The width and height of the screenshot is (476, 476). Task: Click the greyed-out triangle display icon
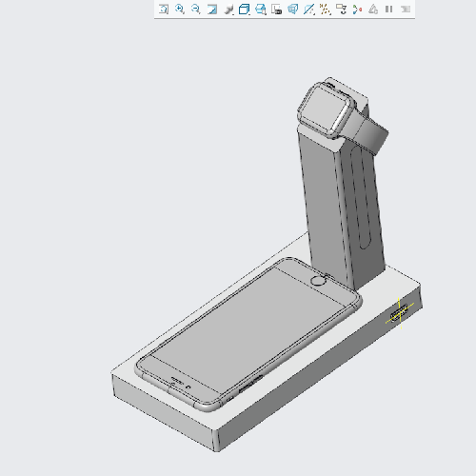373,10
